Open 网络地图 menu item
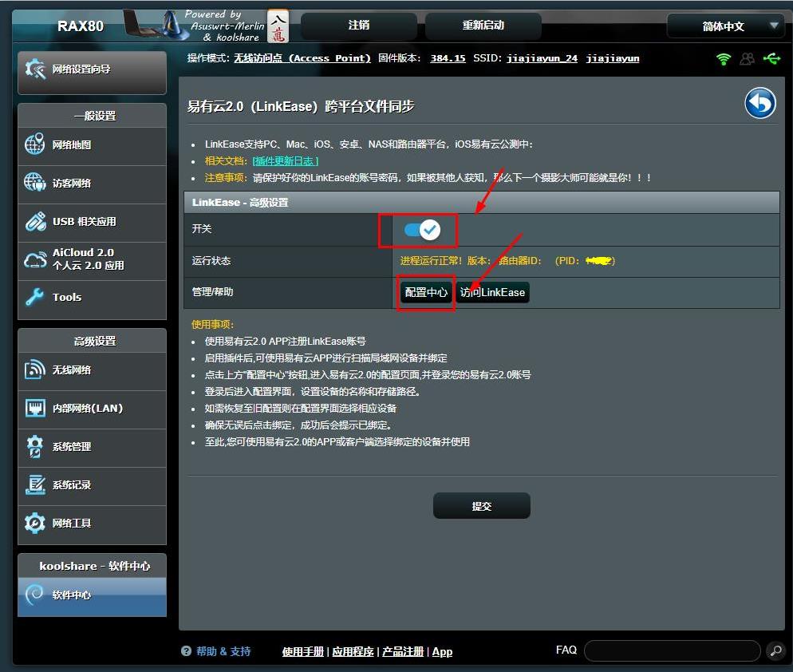 pos(92,145)
